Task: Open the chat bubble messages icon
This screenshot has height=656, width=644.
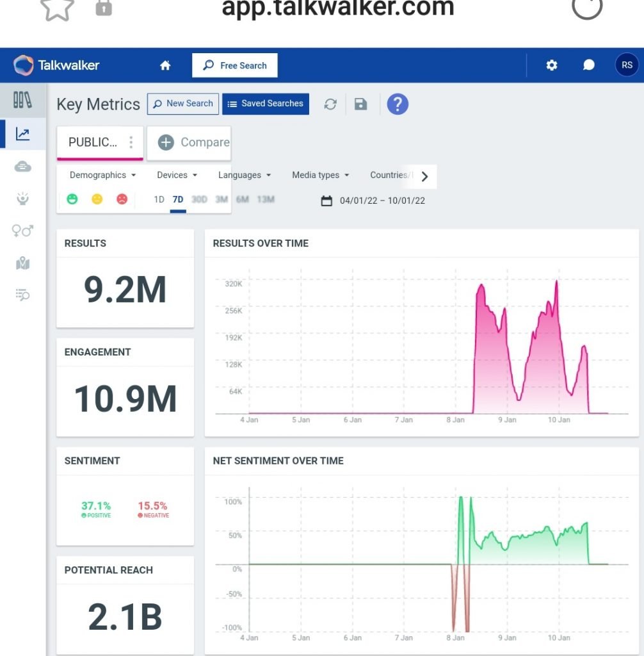Action: (x=589, y=65)
